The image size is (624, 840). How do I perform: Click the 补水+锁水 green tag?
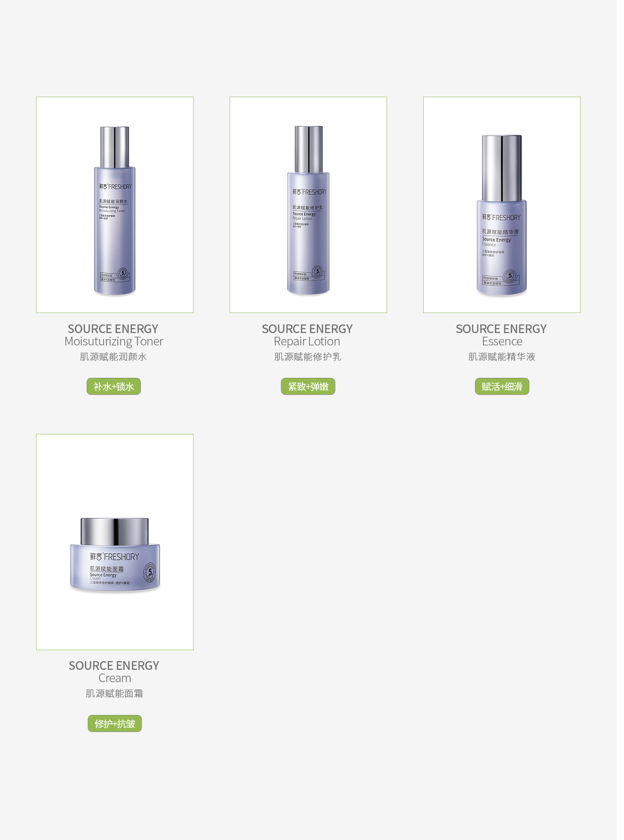coord(114,386)
